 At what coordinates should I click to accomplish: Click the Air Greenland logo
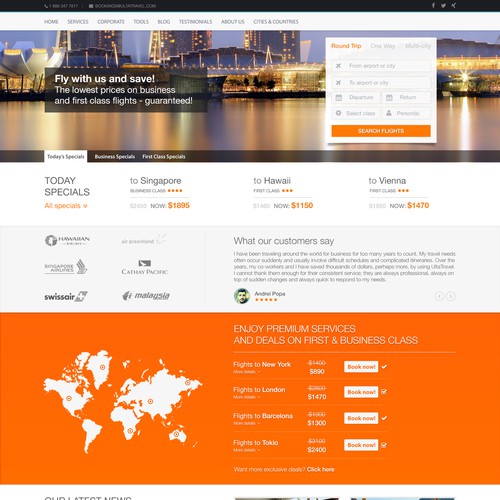pyautogui.click(x=144, y=240)
